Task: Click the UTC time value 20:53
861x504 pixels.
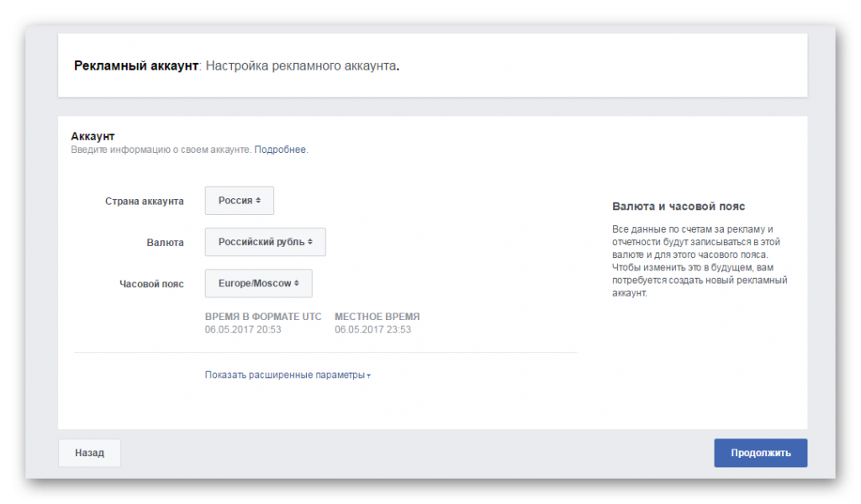Action: (x=243, y=329)
